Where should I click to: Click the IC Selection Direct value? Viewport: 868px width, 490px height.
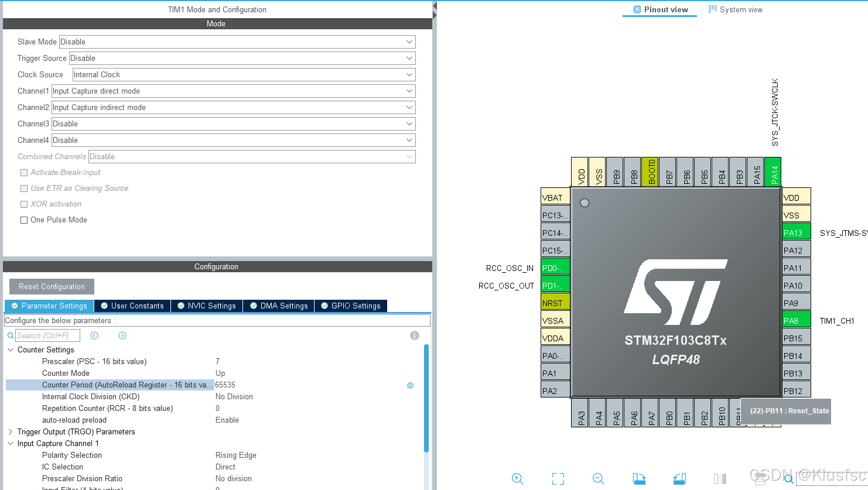pos(225,467)
